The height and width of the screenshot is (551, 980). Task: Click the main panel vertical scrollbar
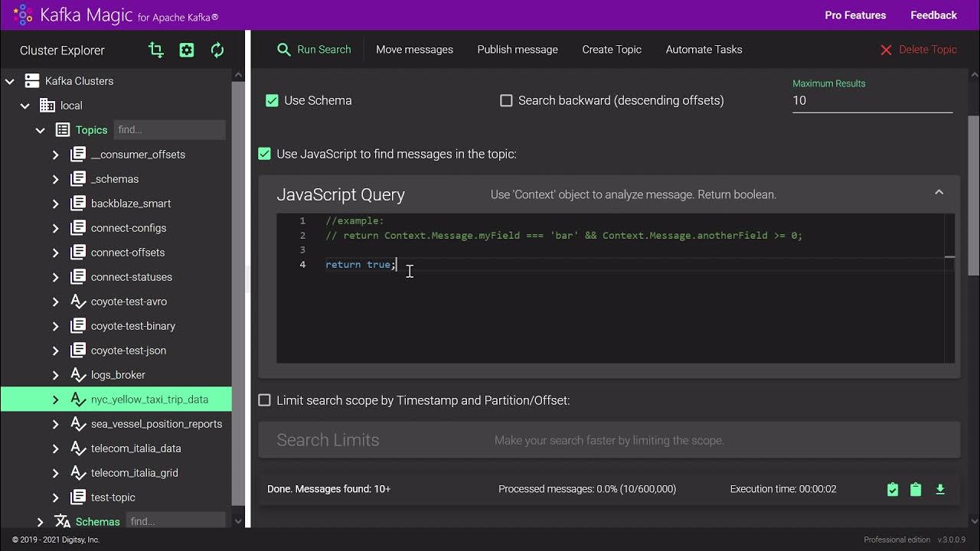(x=973, y=195)
